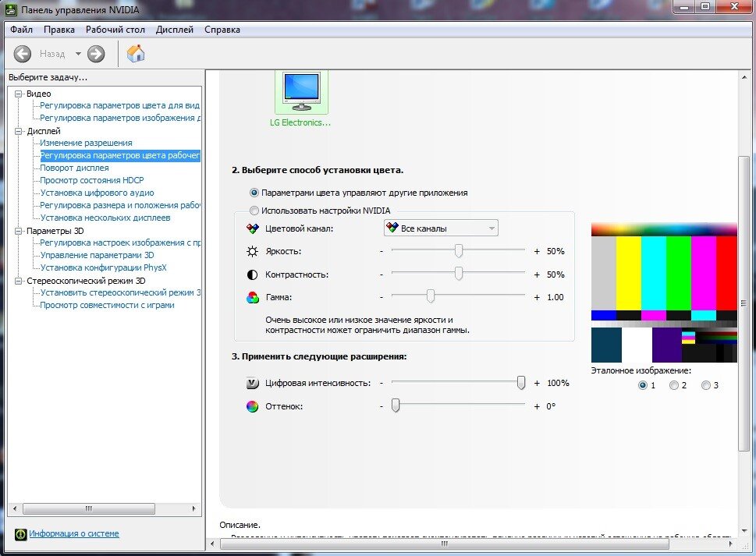756x556 pixels.
Task: Click the brightness sun icon
Action: [x=252, y=251]
